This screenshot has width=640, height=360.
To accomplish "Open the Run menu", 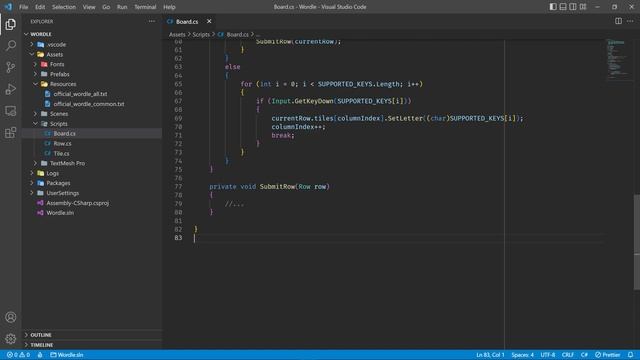I will [122, 7].
